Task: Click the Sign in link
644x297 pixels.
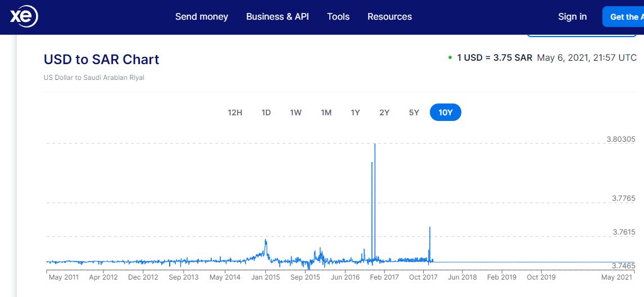Action: click(x=572, y=17)
